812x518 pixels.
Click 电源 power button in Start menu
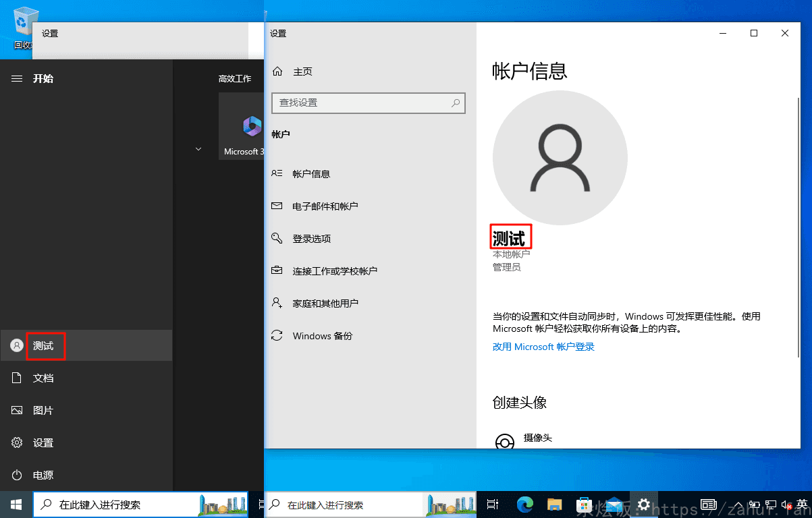tap(43, 476)
